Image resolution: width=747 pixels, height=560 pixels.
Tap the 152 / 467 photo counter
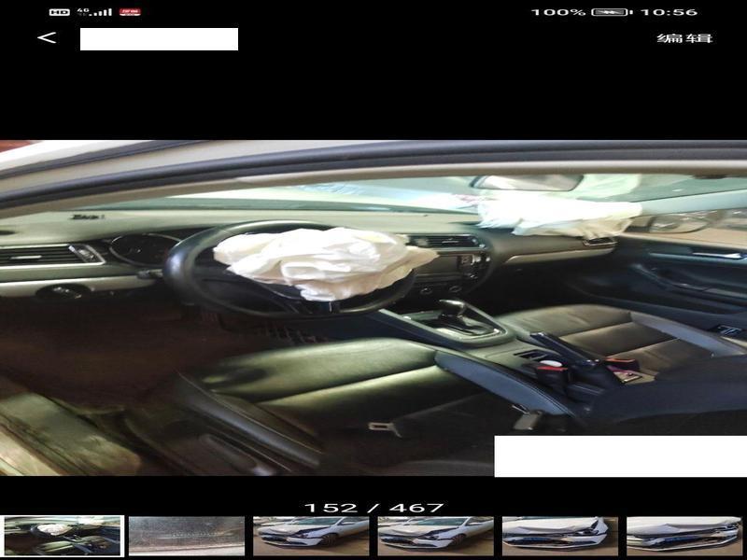[x=373, y=508]
